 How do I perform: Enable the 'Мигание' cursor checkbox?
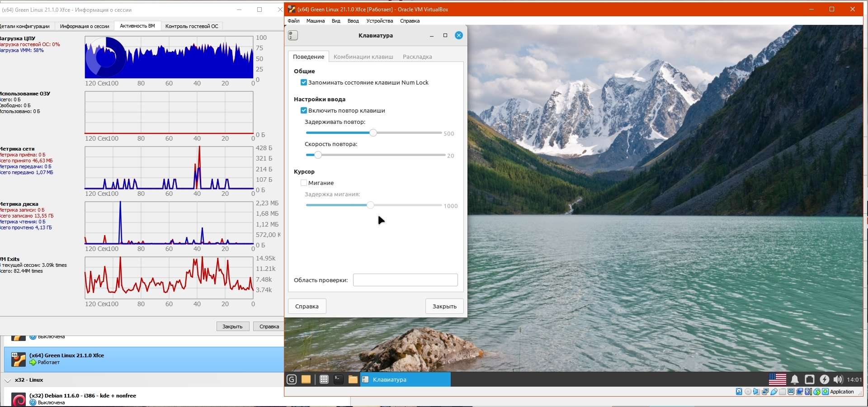(304, 183)
